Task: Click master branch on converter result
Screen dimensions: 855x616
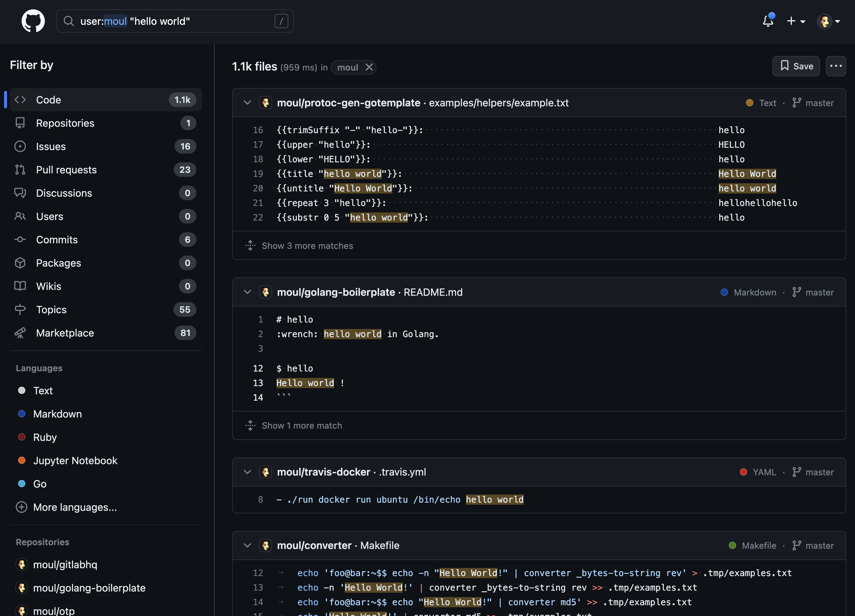Action: tap(813, 545)
